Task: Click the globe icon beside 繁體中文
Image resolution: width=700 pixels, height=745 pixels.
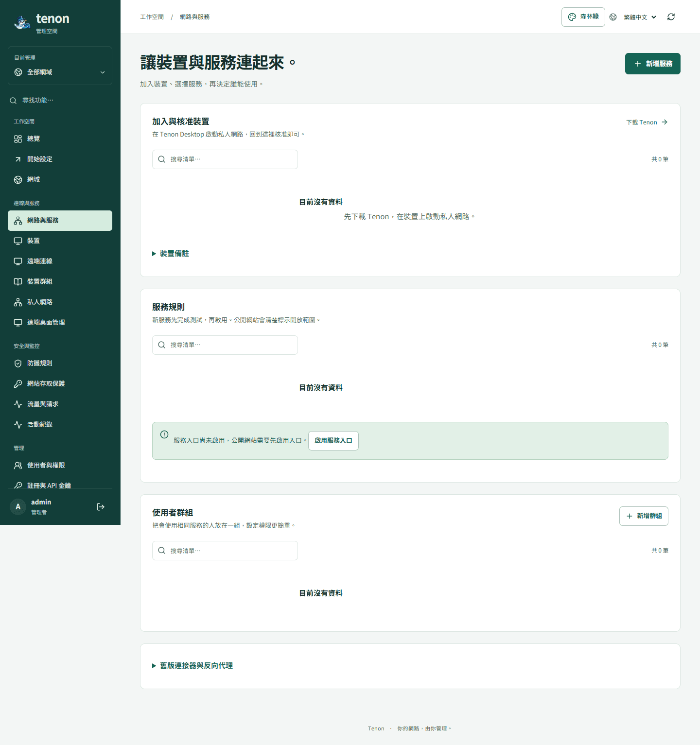Action: pos(613,17)
